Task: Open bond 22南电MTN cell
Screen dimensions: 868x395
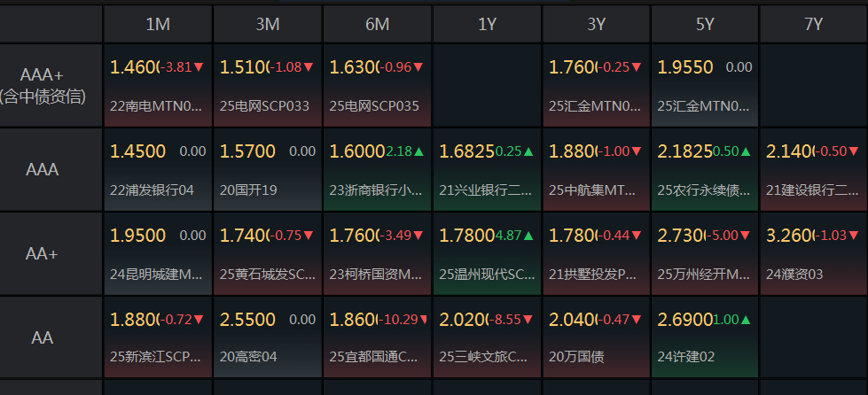Action: pyautogui.click(x=158, y=86)
